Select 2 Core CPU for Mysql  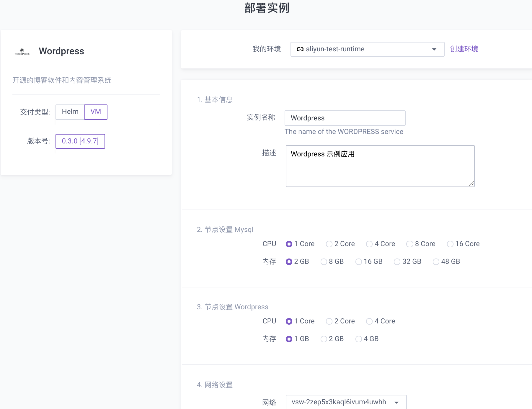pos(329,244)
